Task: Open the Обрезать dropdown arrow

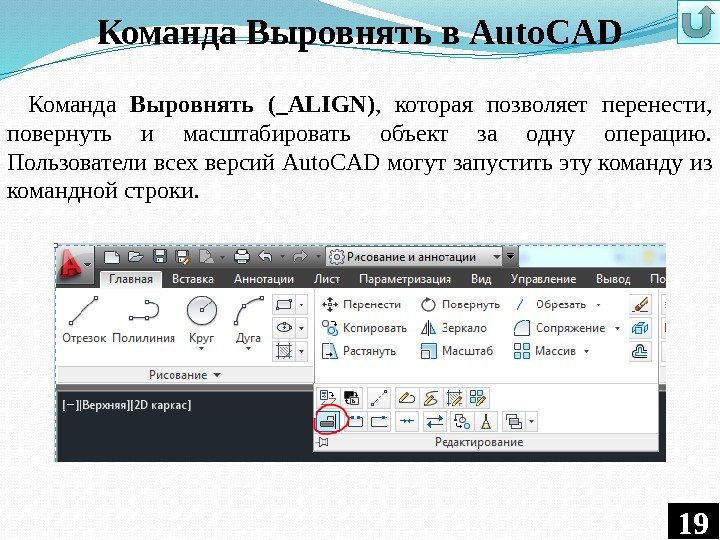Action: coord(598,304)
